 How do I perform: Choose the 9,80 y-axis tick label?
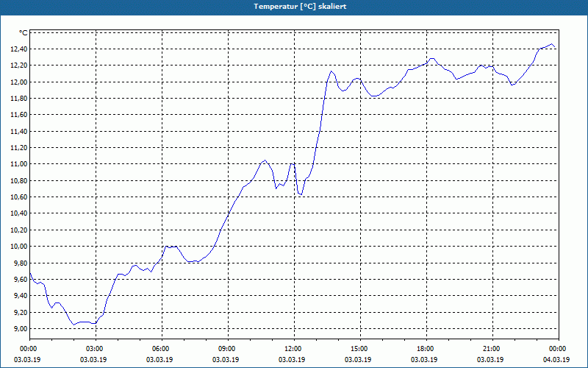click(21, 263)
